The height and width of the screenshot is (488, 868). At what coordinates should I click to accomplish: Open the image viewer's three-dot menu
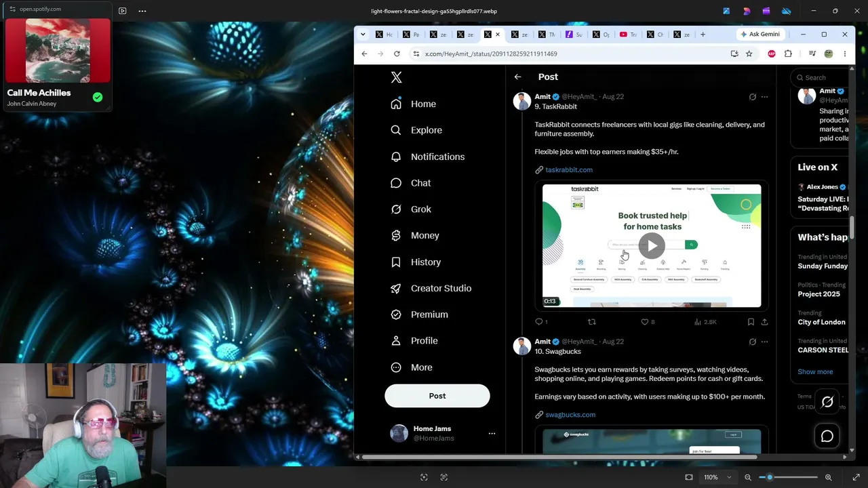click(142, 11)
